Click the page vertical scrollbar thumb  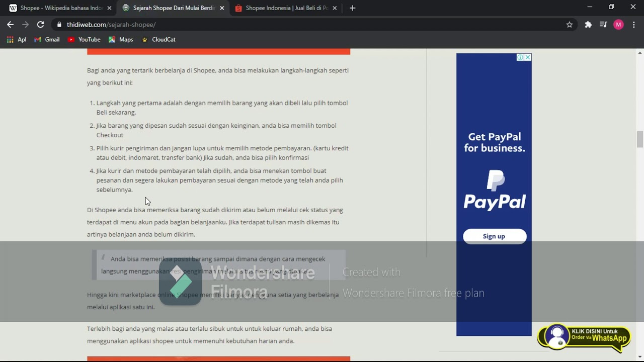click(640, 139)
